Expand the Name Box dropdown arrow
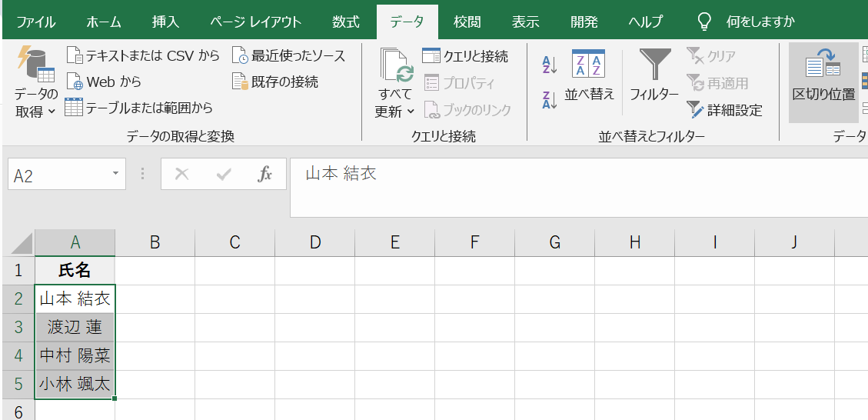 tap(115, 175)
